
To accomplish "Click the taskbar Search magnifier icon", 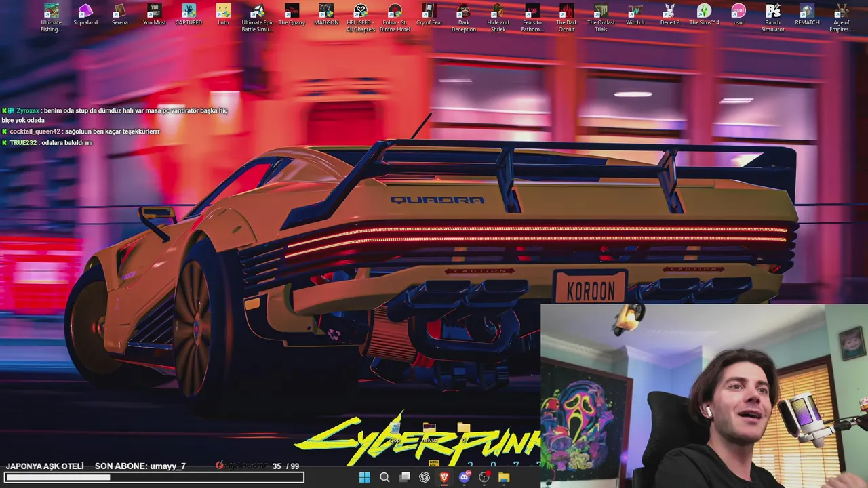I will (x=384, y=477).
